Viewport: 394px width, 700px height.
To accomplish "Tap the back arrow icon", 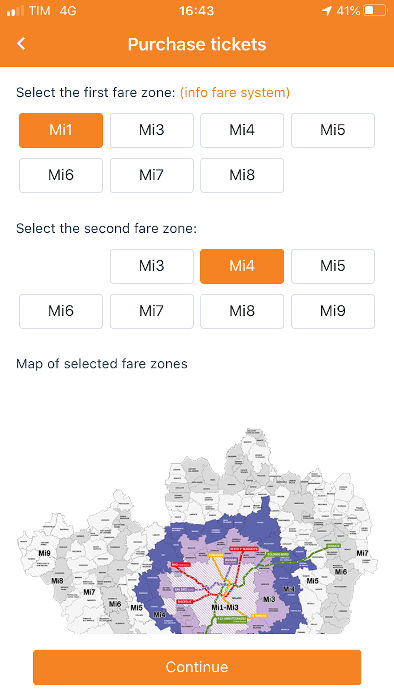I will 21,44.
